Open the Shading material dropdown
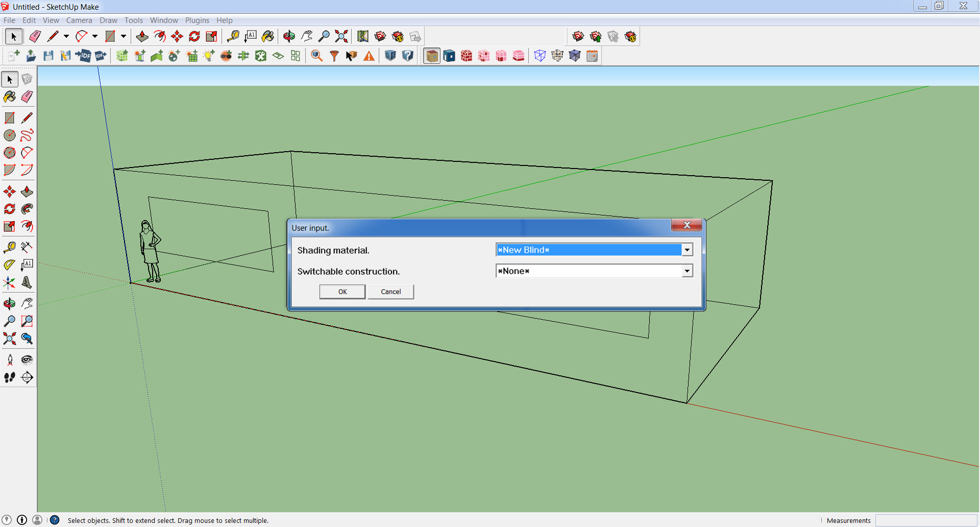The height and width of the screenshot is (527, 980). click(x=688, y=250)
